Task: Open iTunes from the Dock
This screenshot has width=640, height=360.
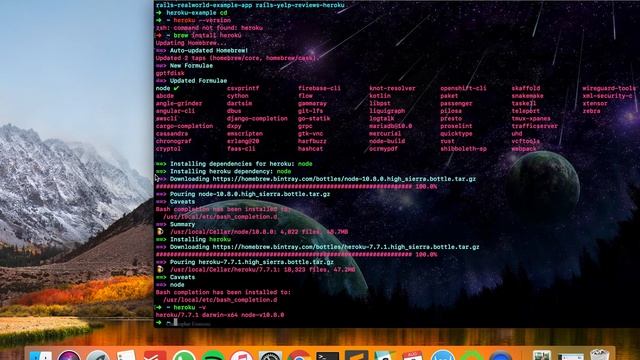Action: [242, 356]
